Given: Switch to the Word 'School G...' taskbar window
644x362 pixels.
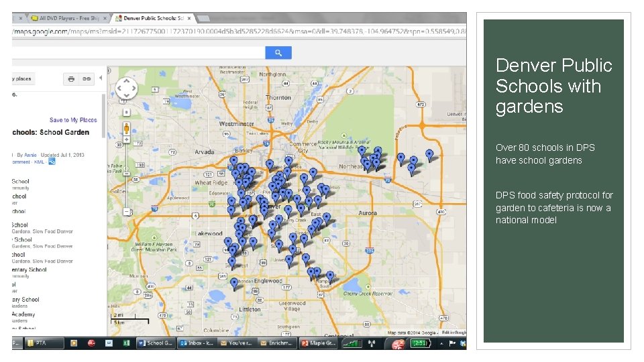Looking at the screenshot, I should coord(156,343).
